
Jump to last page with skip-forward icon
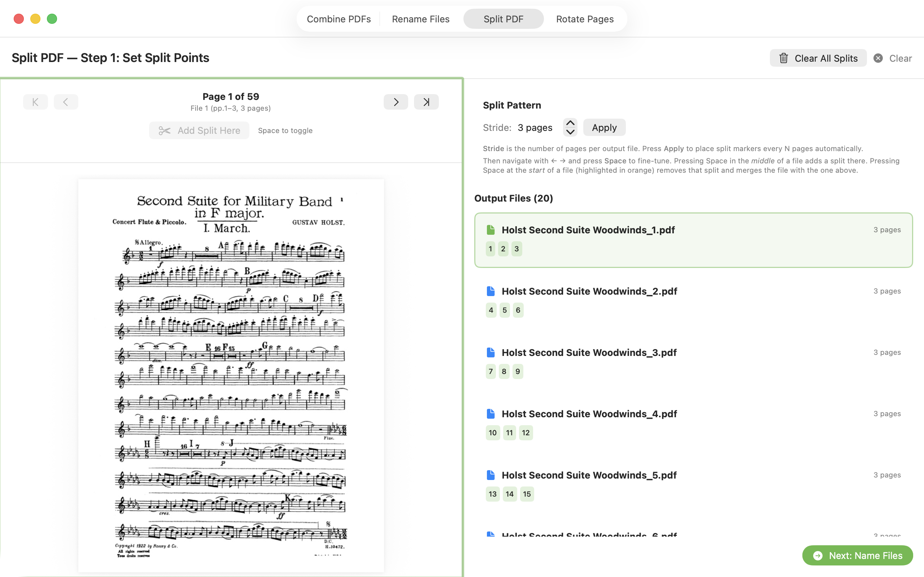tap(426, 101)
